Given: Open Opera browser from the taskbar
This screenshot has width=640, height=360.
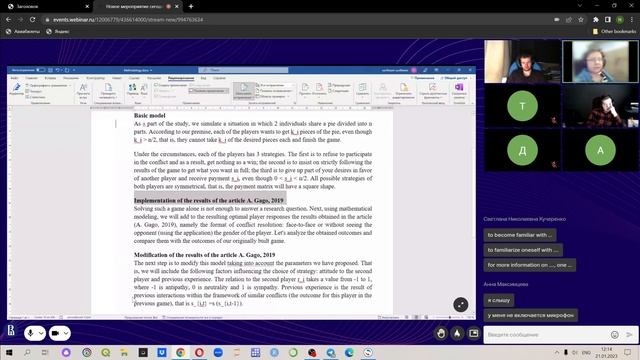Looking at the screenshot, I should pos(199,352).
